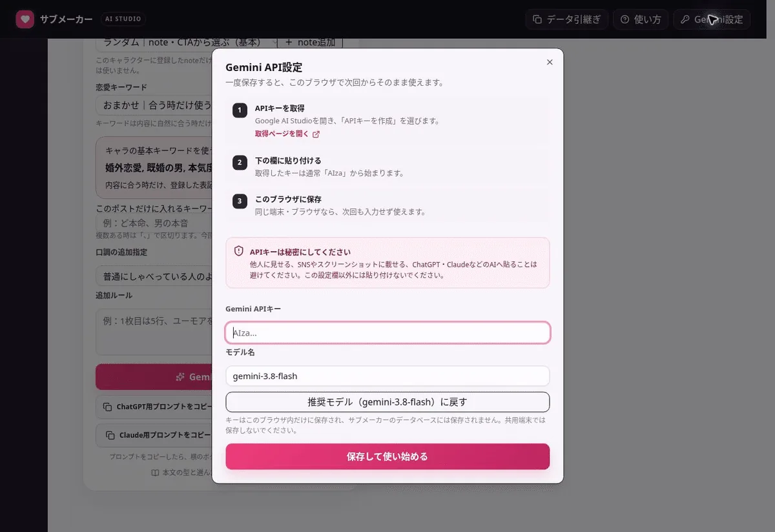The width and height of the screenshot is (775, 532).
Task: Click the sparkle icon on the Gemini button
Action: (x=181, y=377)
